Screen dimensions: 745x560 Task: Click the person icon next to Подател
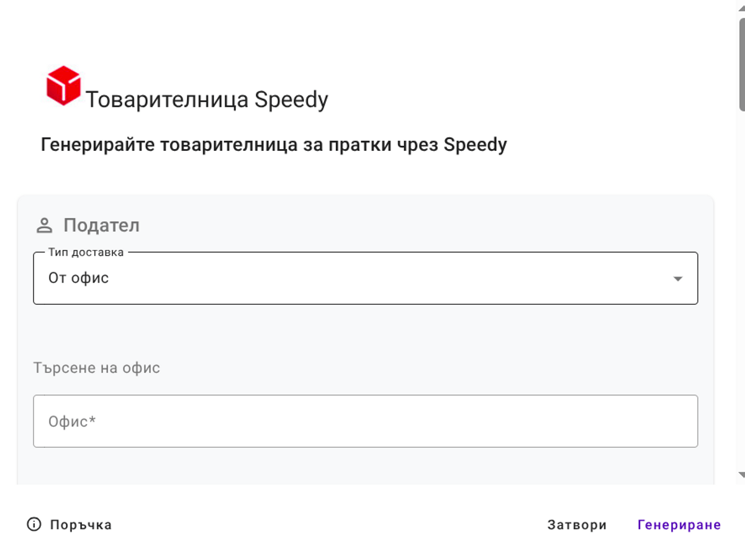[x=44, y=225]
